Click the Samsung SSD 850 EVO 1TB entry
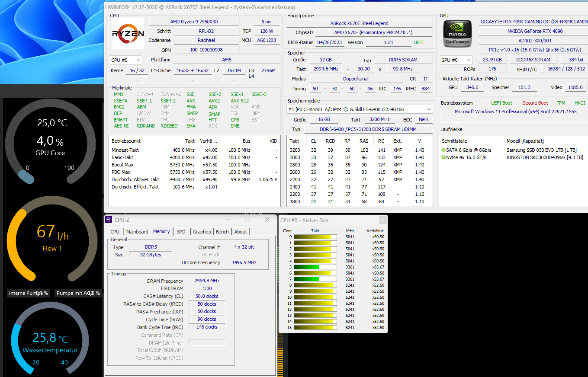 (541, 150)
